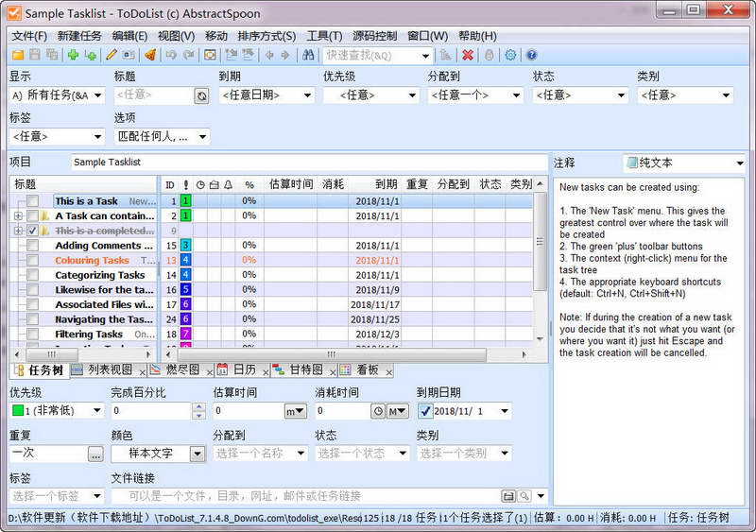
Task: Open the 纯文本 comments format dropdown
Action: [740, 163]
